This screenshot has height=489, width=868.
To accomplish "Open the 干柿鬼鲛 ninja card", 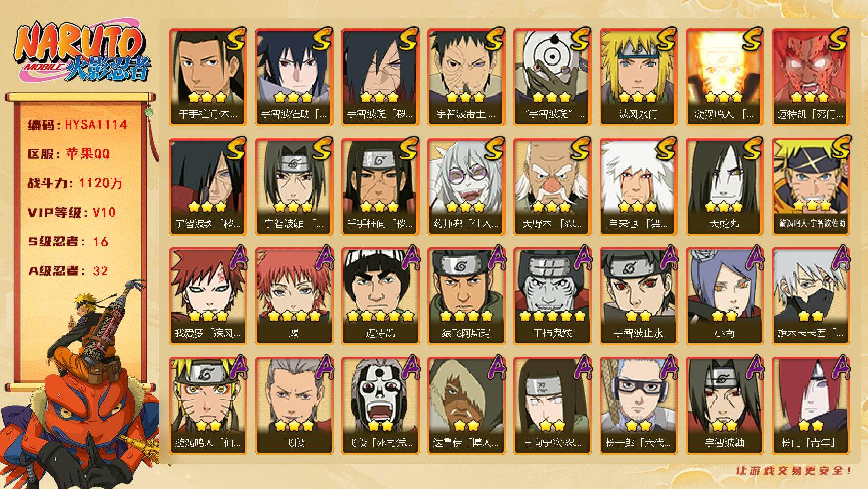I will click(x=552, y=296).
